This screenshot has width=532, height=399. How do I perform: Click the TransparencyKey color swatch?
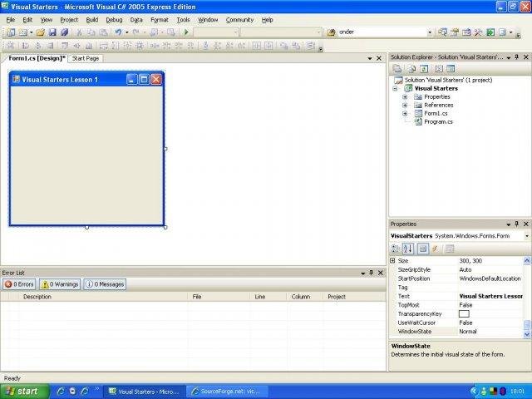pyautogui.click(x=464, y=314)
